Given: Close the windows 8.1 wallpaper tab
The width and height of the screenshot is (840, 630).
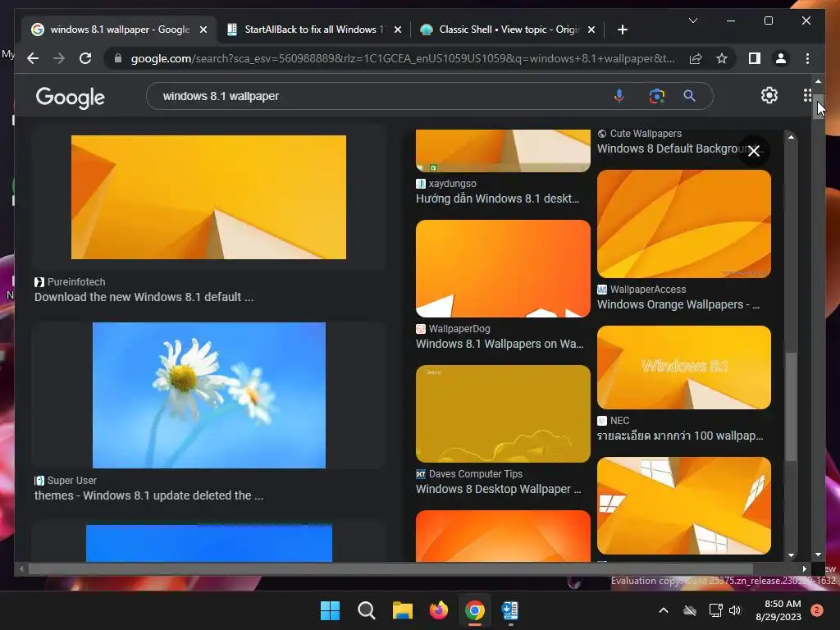Looking at the screenshot, I should (203, 30).
